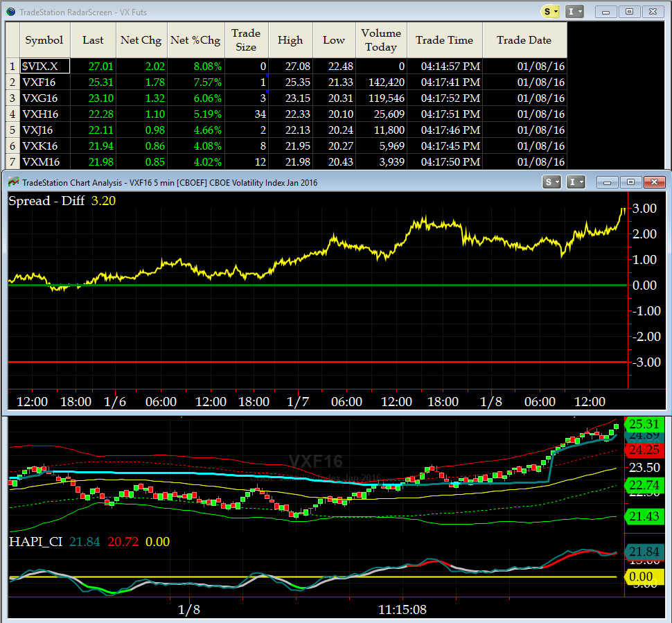The image size is (672, 623).
Task: Click the 34 trade size cell
Action: coord(247,114)
